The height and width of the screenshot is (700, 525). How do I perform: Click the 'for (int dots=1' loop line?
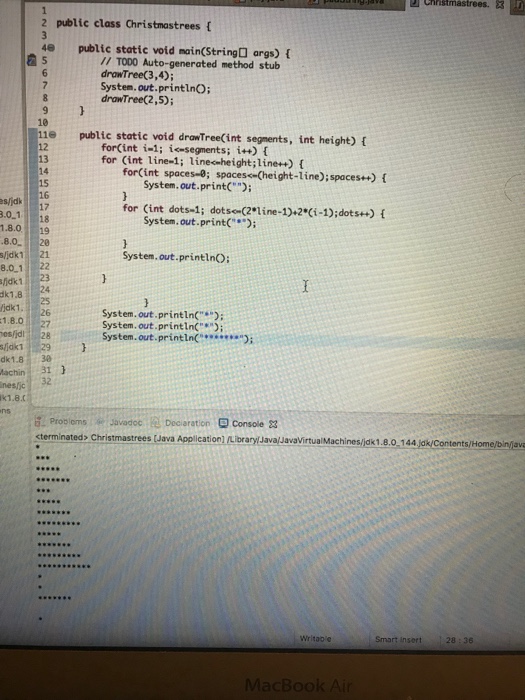[253, 210]
